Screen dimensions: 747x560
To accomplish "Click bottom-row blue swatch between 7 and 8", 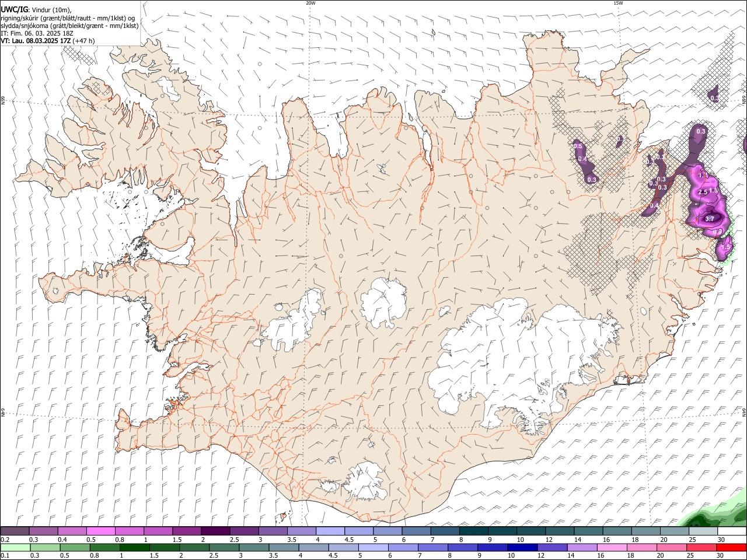I will pos(432,548).
